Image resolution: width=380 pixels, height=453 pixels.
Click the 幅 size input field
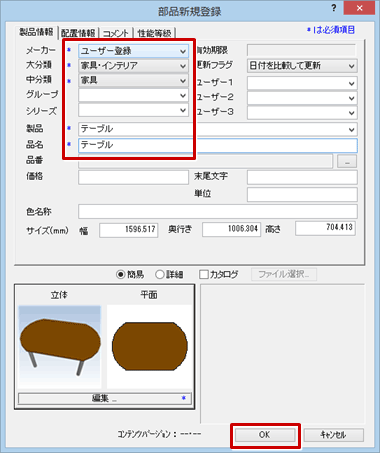coord(129,230)
